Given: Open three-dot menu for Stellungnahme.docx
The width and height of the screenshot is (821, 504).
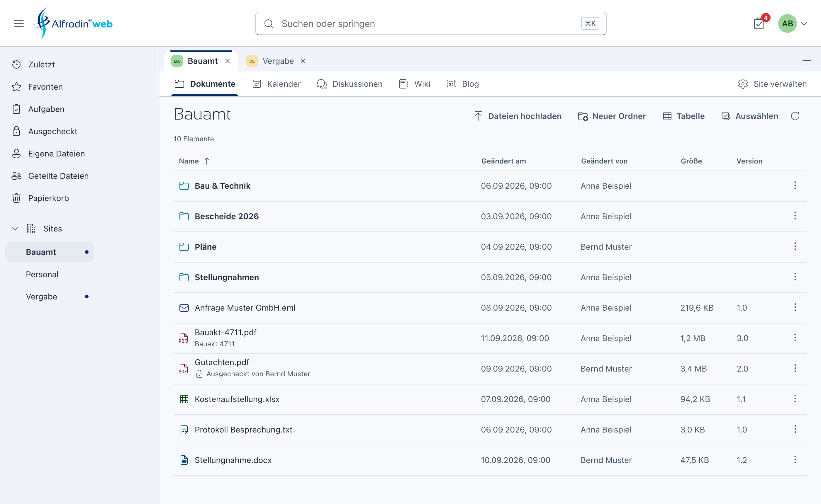Looking at the screenshot, I should coord(795,460).
